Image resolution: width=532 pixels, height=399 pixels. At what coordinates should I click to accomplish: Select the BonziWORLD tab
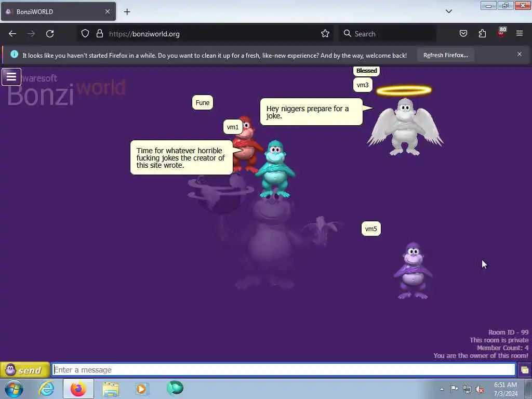58,11
